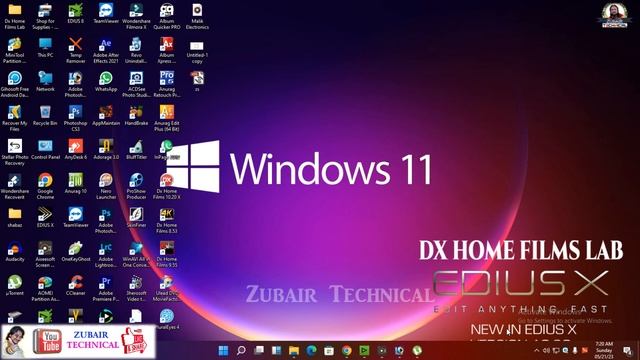The height and width of the screenshot is (360, 640).
Task: Select the SkinFiner shortcut
Action: (136, 218)
